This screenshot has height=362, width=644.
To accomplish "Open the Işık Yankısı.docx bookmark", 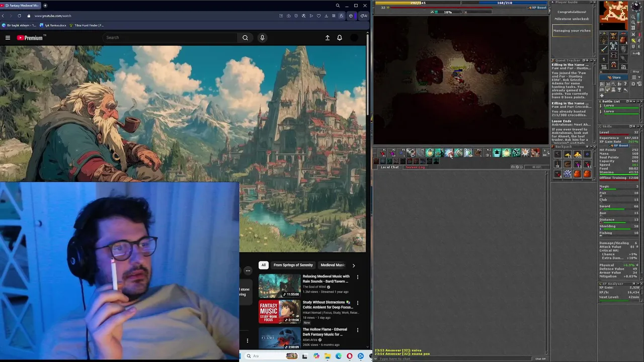I will (x=53, y=25).
